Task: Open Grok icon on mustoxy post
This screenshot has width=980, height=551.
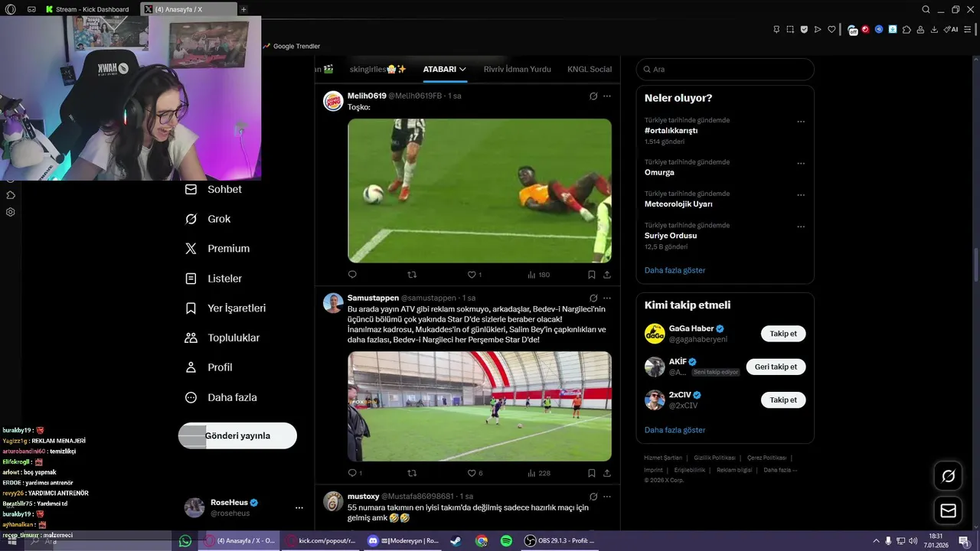Action: [x=593, y=497]
